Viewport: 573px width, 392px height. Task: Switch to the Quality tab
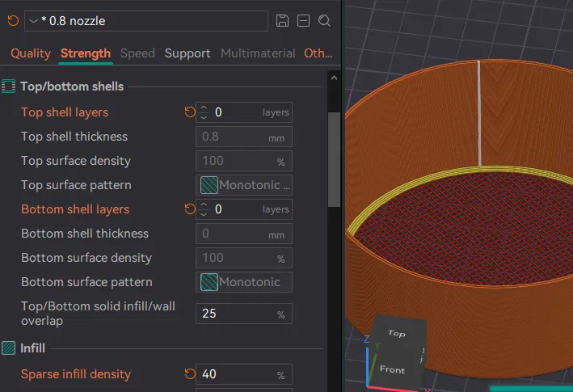tap(31, 53)
